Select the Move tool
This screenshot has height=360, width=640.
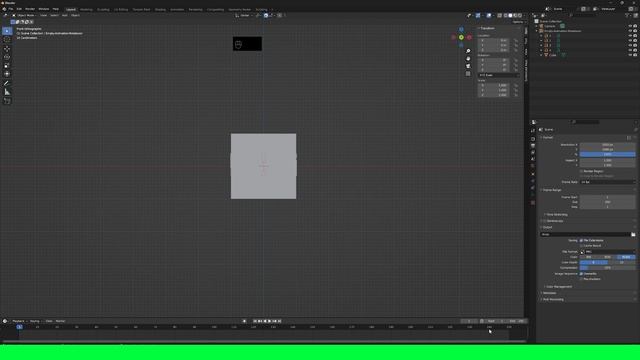7,49
